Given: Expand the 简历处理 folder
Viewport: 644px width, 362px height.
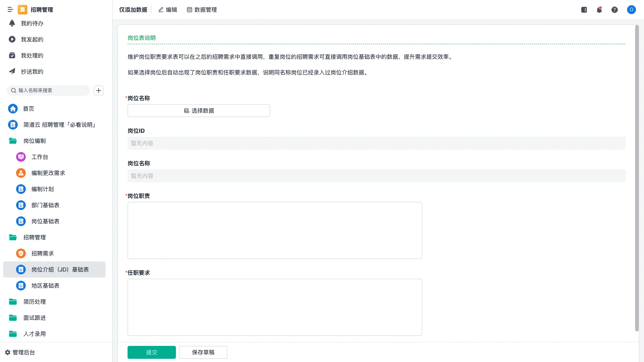Looking at the screenshot, I should (x=35, y=302).
